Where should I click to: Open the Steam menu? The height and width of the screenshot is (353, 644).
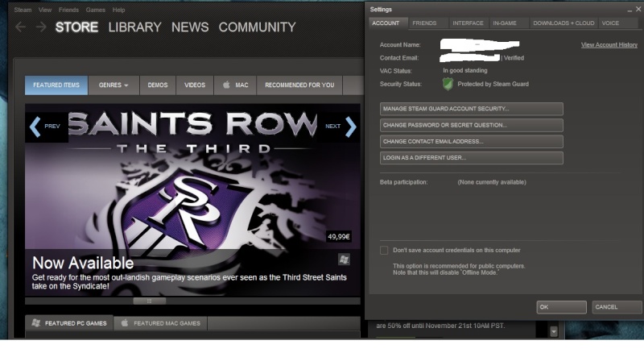pos(23,10)
